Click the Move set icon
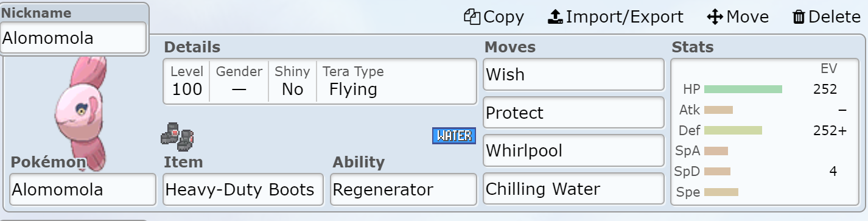The width and height of the screenshot is (868, 221). click(x=738, y=17)
